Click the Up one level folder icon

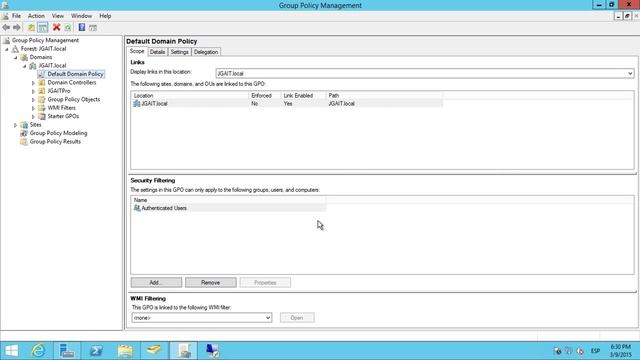(31, 27)
